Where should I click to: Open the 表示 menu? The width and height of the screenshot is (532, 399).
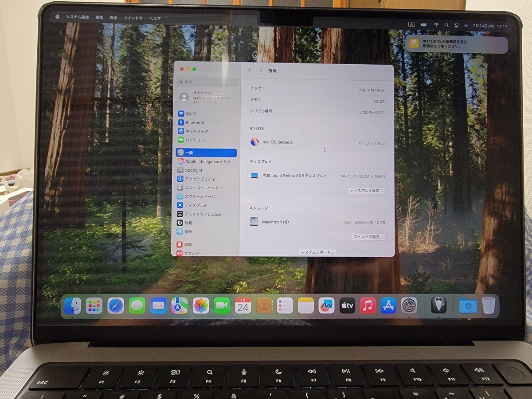113,18
